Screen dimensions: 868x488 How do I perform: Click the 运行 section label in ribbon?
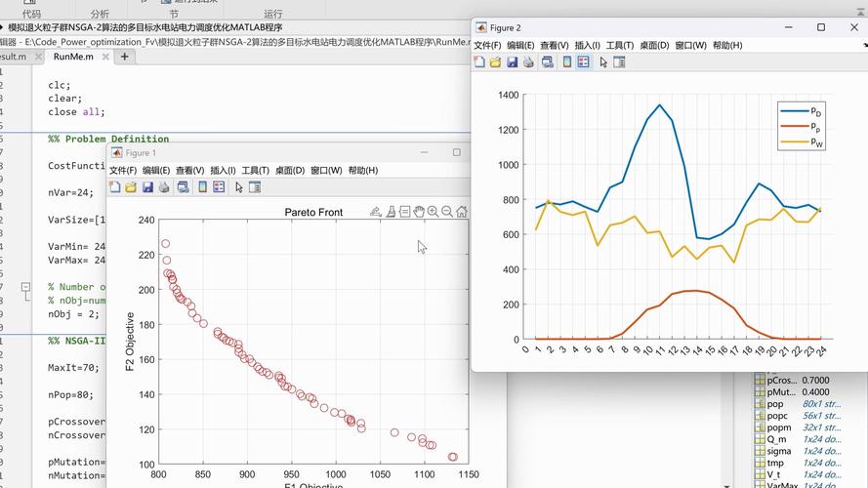(273, 14)
